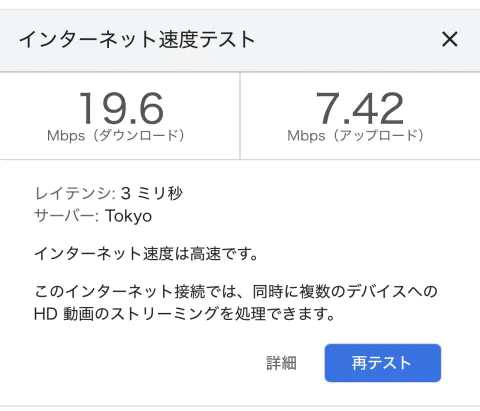Click the 19.6 download speed value
Viewport: 480px width, 411px height.
click(122, 109)
